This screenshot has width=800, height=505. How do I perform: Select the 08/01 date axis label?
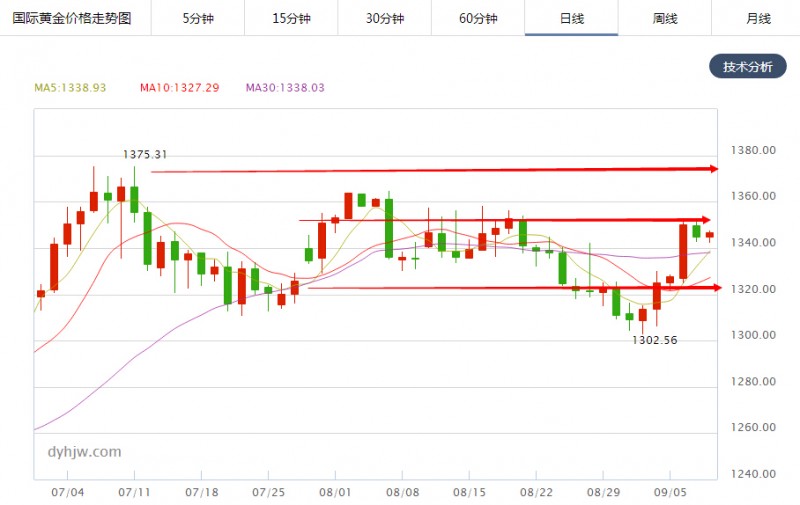click(335, 493)
